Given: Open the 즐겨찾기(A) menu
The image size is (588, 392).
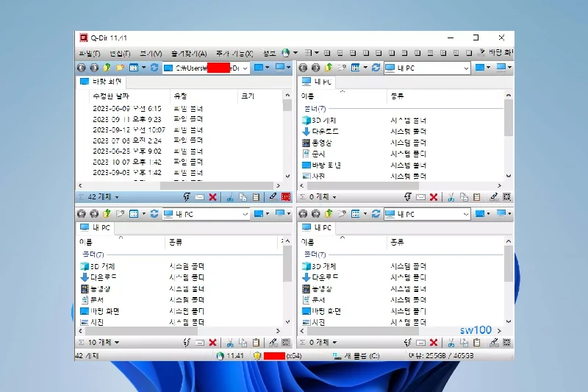Looking at the screenshot, I should coord(189,53).
